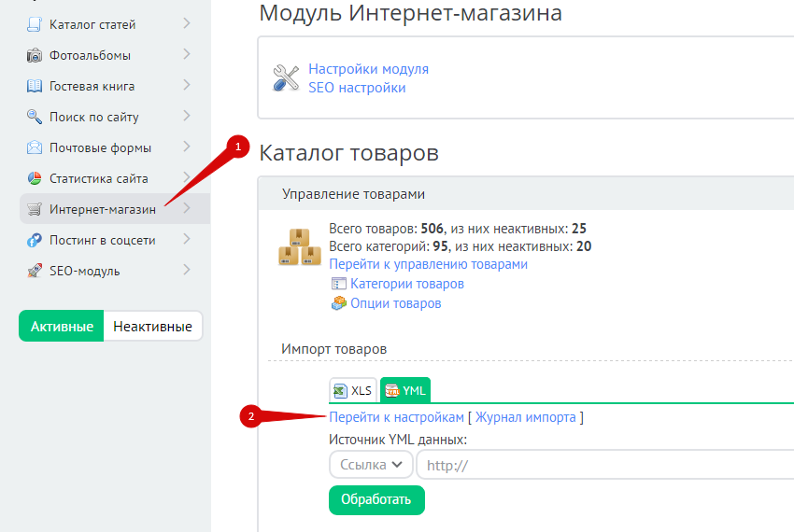The width and height of the screenshot is (794, 532).
Task: Expand Статистика сайта submenu chevron
Action: click(187, 177)
